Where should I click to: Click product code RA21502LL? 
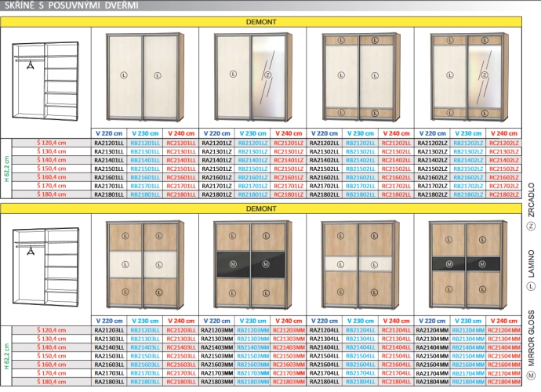[x=325, y=169]
